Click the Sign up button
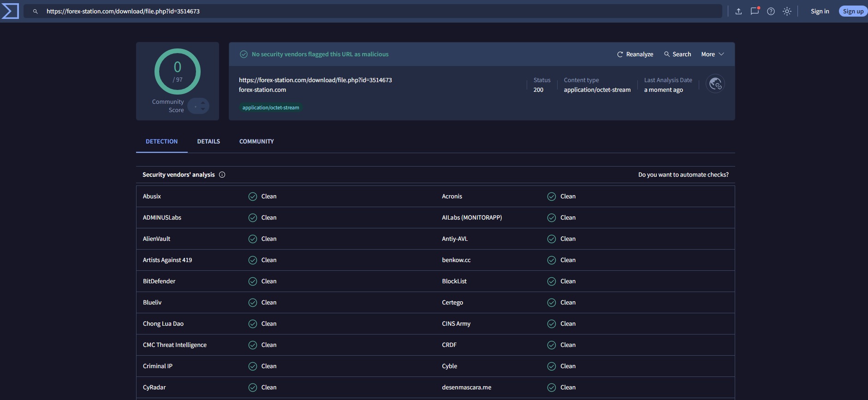 pyautogui.click(x=853, y=12)
